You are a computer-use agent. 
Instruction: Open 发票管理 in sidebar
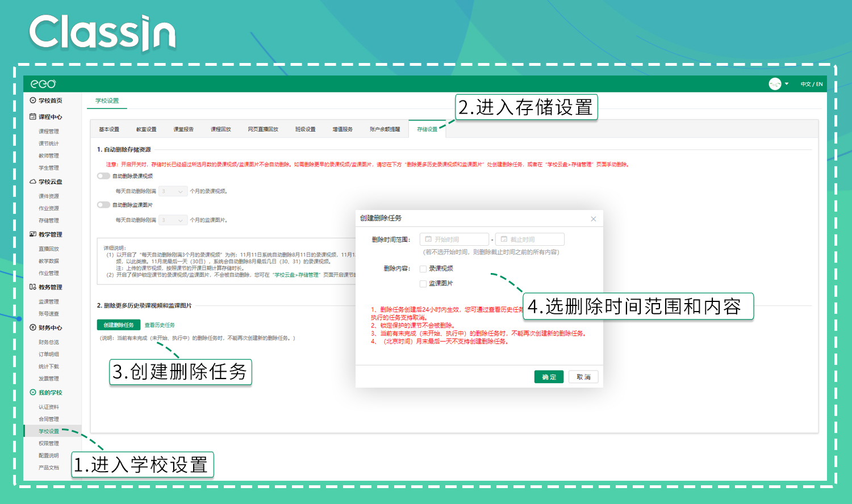tap(49, 379)
